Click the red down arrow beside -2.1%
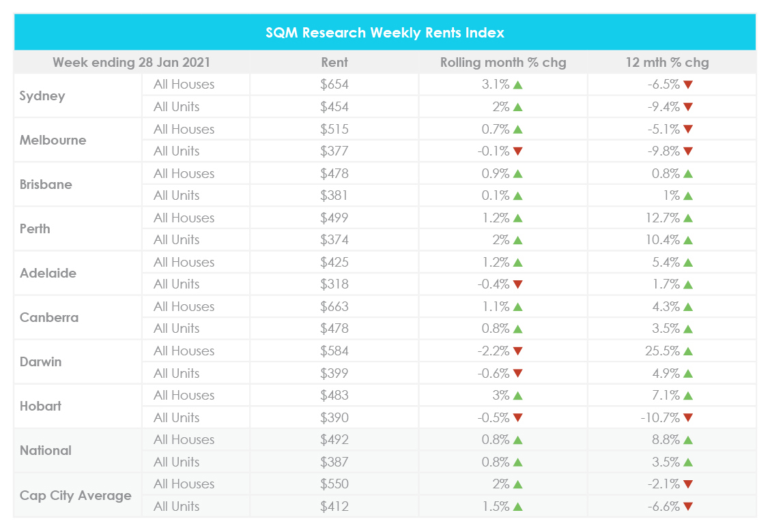 click(688, 485)
